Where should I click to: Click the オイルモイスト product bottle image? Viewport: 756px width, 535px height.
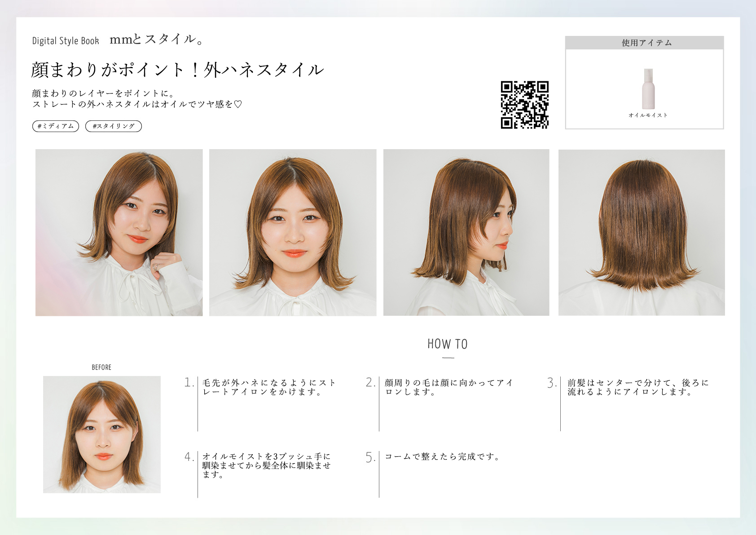[648, 89]
